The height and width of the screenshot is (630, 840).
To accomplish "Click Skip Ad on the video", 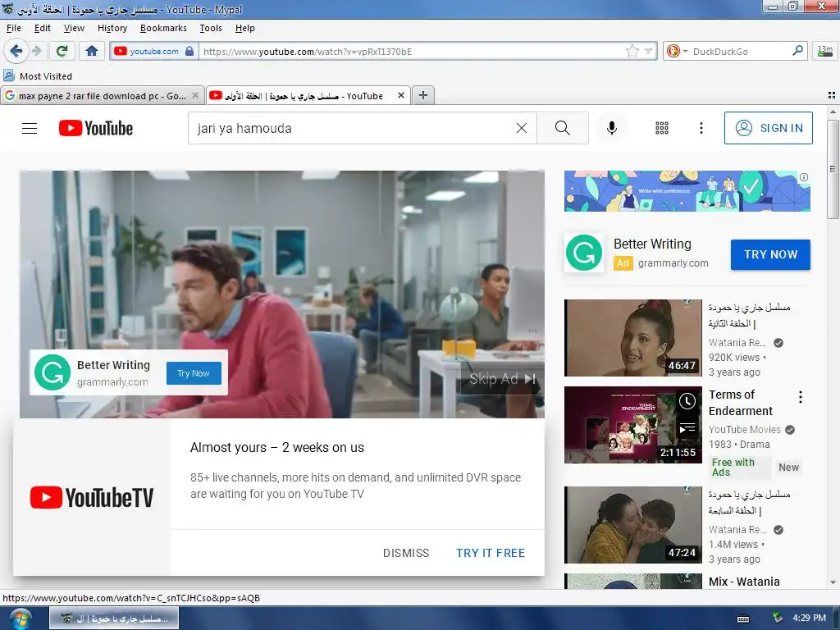I will (503, 379).
